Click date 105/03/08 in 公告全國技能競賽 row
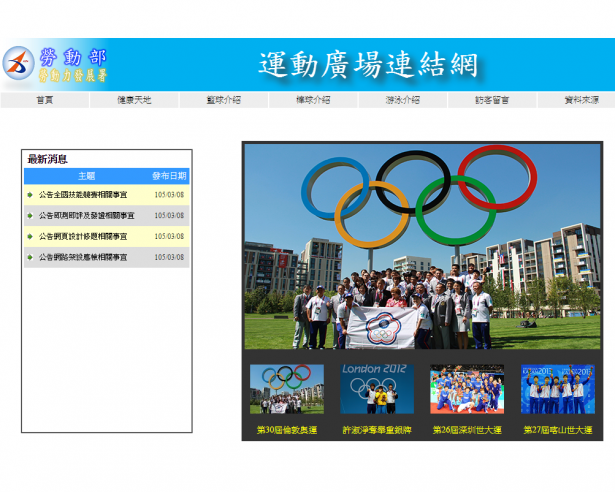Image resolution: width=615 pixels, height=492 pixels. pos(169,195)
